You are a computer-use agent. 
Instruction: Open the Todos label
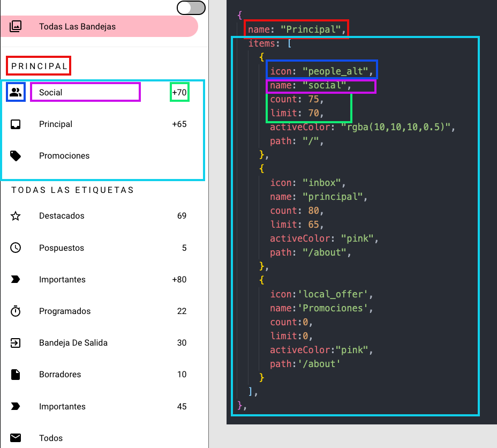pyautogui.click(x=51, y=438)
